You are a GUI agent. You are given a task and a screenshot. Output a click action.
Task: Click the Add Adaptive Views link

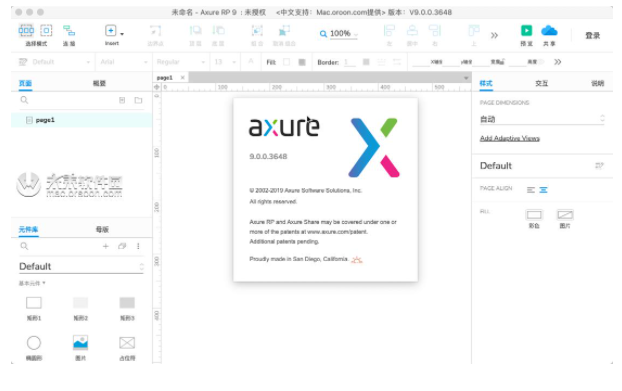pos(510,138)
